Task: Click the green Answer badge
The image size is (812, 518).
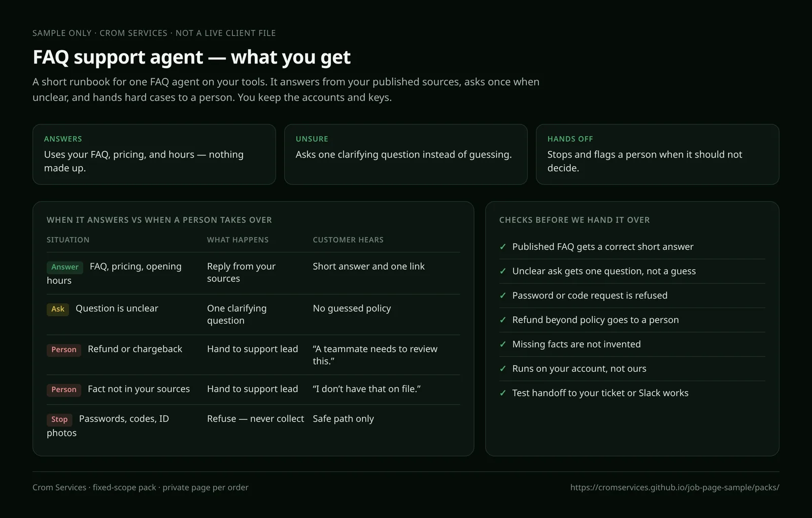Action: (x=65, y=267)
